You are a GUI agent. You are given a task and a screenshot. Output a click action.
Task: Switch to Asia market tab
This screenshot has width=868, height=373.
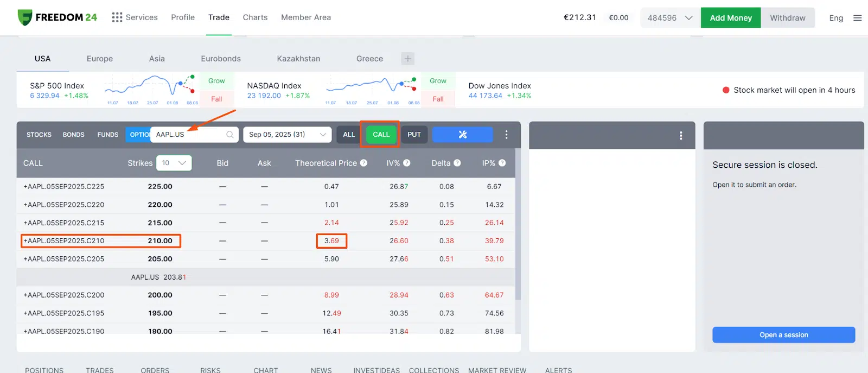[157, 59]
